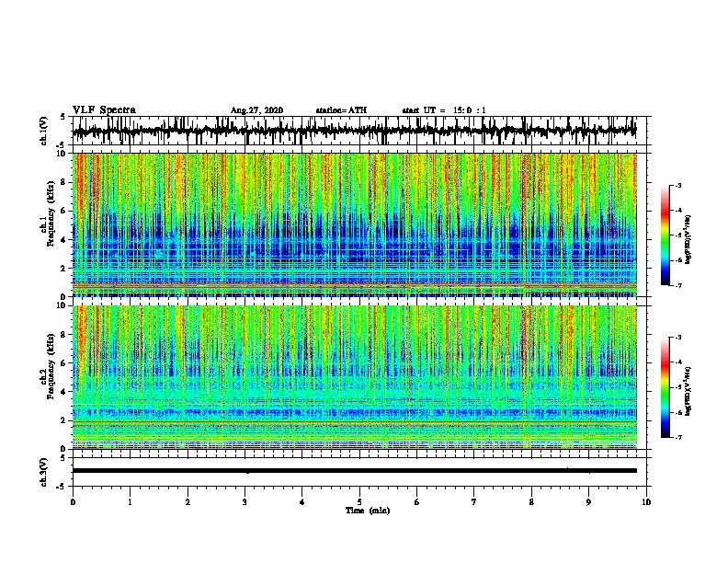Viewport: 728px width, 563px height.
Task: Click the flat black ch.3 voltage trace
Action: (x=354, y=471)
